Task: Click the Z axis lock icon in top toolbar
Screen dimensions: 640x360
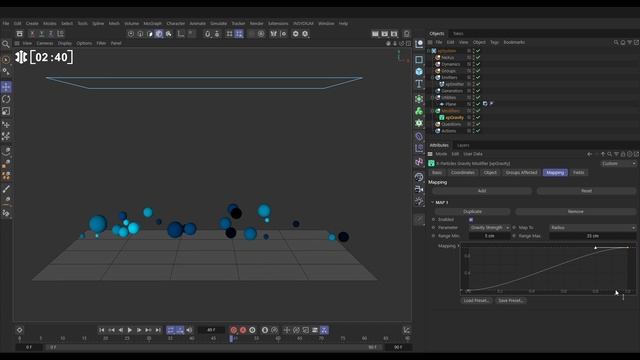Action: click(x=51, y=34)
